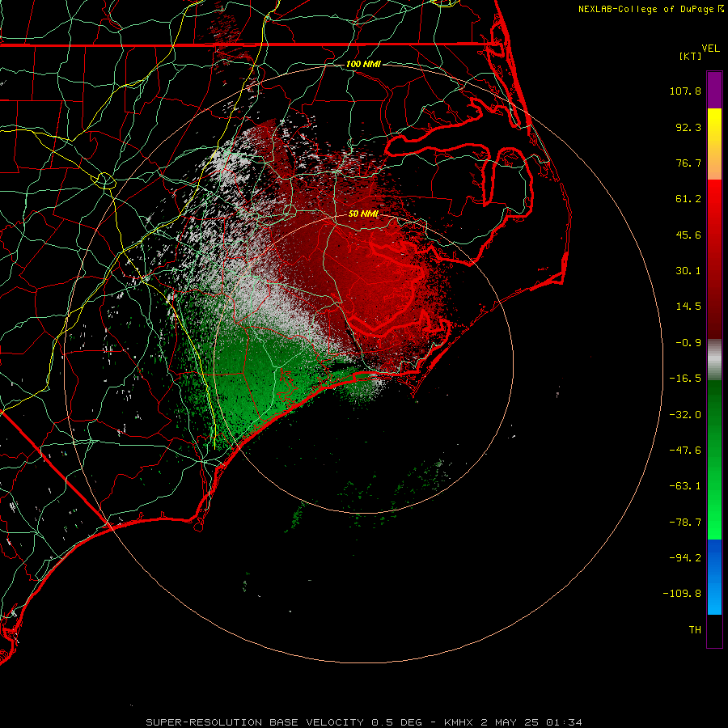Select the purple segment of the velocity color bar
Viewport: 728px width, 728px height.
click(x=714, y=90)
